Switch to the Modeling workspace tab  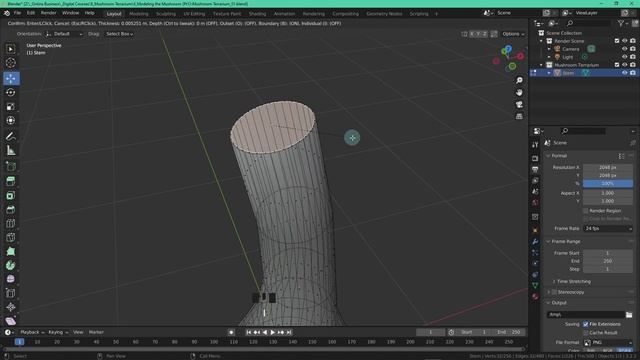(x=139, y=14)
